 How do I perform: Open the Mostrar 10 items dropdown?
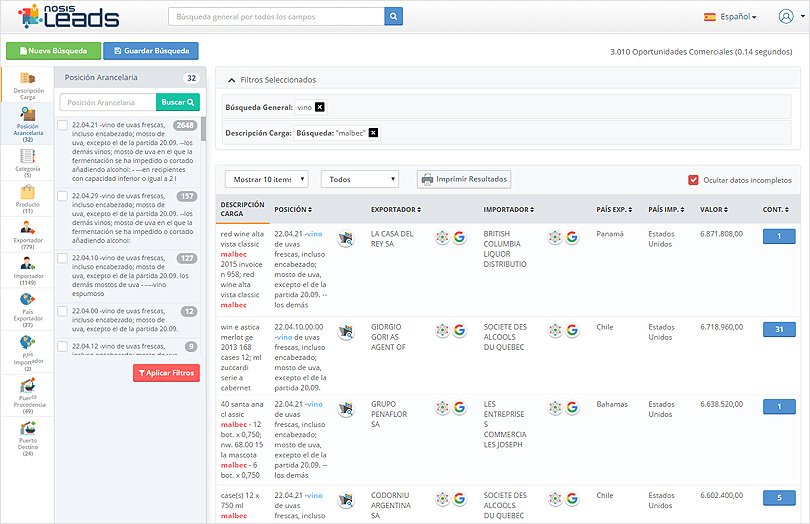point(267,179)
